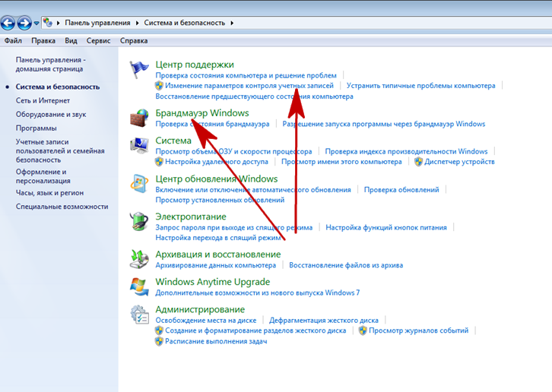
Task: Open the Сервис menu
Action: [99, 41]
